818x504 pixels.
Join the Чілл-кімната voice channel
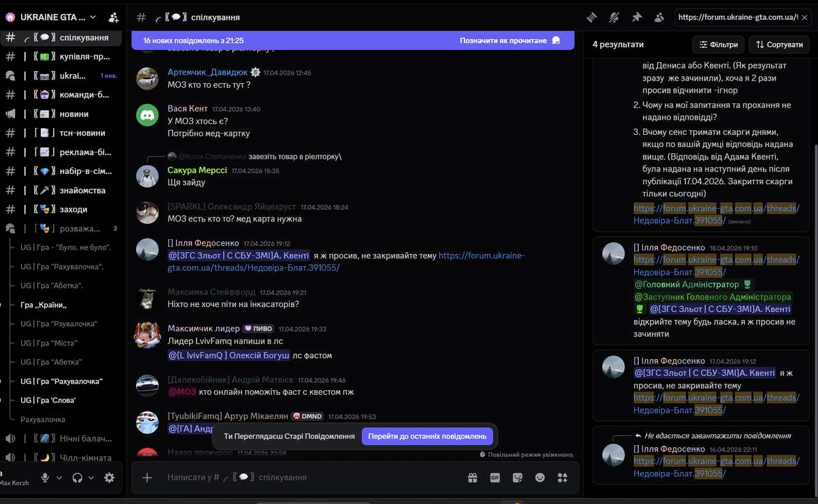tap(61, 458)
